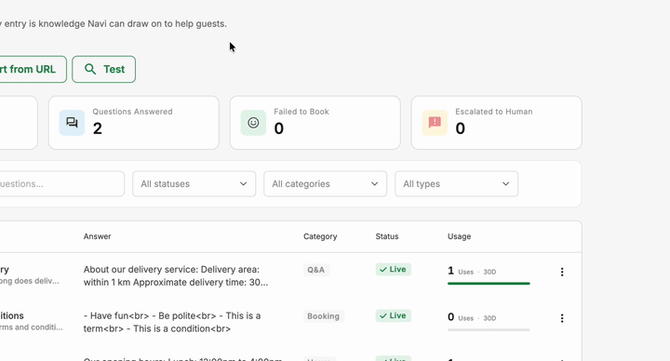The height and width of the screenshot is (361, 670).
Task: Click the Questions Answered chat bubble icon
Action: [72, 123]
